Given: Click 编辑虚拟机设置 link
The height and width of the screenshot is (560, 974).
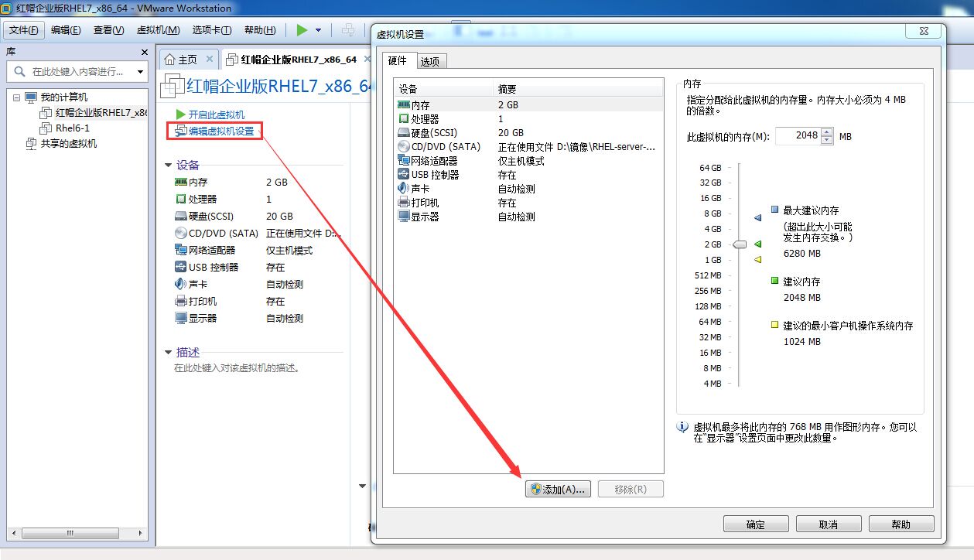Looking at the screenshot, I should tap(220, 131).
